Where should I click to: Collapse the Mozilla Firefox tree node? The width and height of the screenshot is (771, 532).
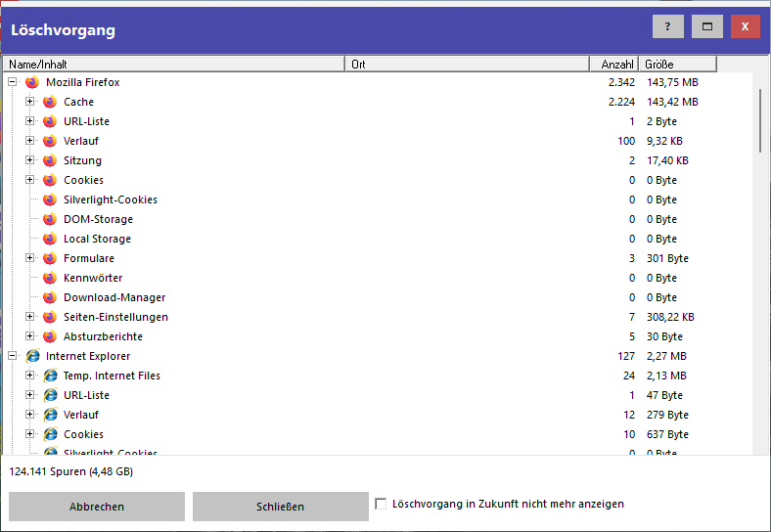pyautogui.click(x=13, y=82)
